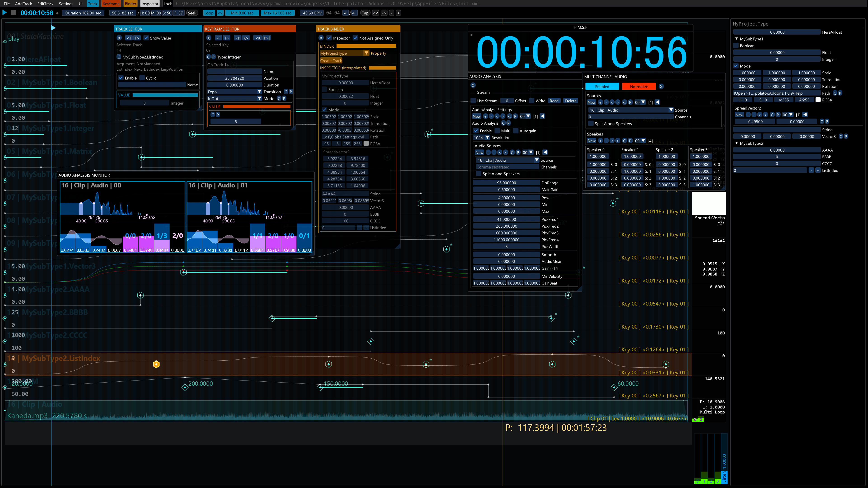
Task: Click the Create Track button
Action: [331, 61]
